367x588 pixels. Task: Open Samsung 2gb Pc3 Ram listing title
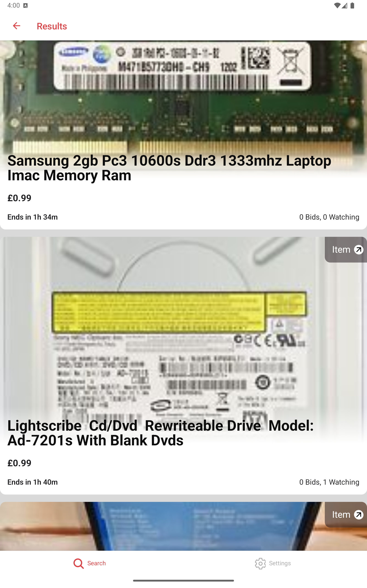pyautogui.click(x=169, y=168)
